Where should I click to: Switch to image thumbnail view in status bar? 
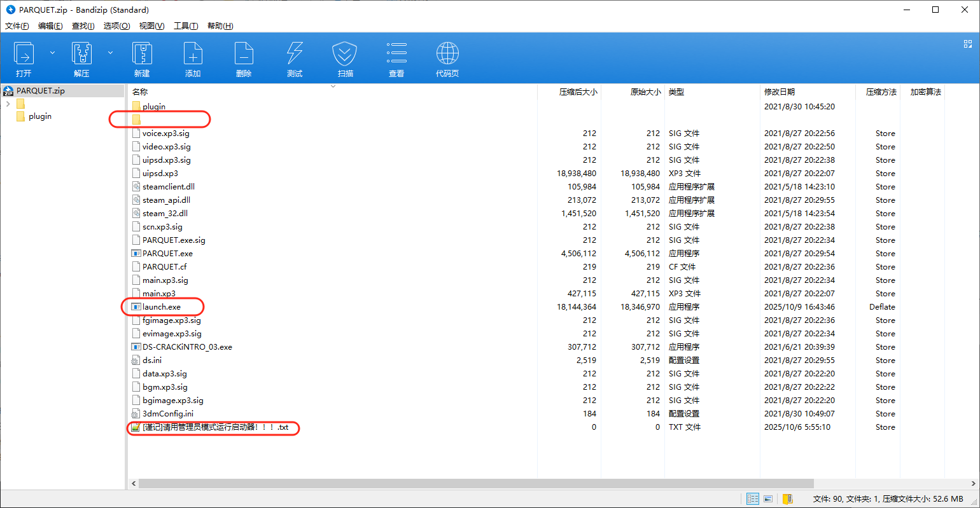point(768,499)
